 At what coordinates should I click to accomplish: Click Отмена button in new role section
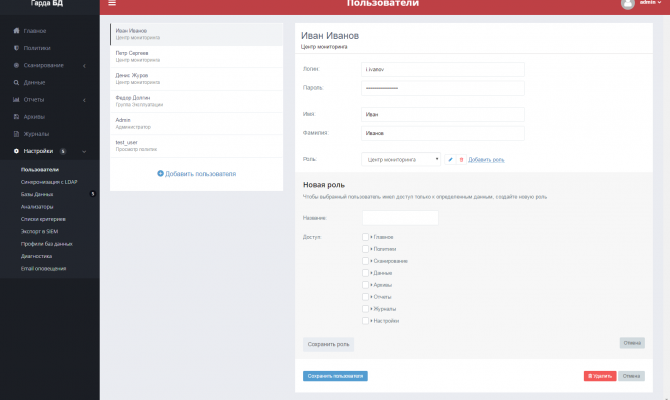(632, 343)
